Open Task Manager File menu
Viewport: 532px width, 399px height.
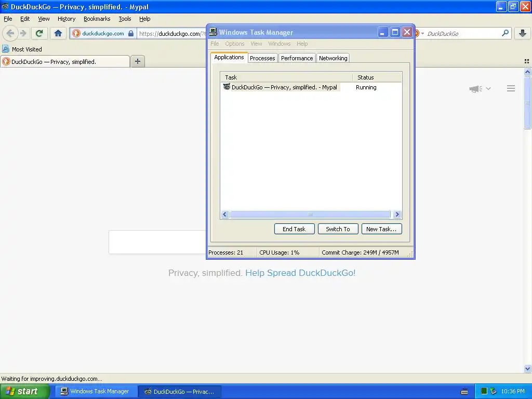[x=215, y=44]
